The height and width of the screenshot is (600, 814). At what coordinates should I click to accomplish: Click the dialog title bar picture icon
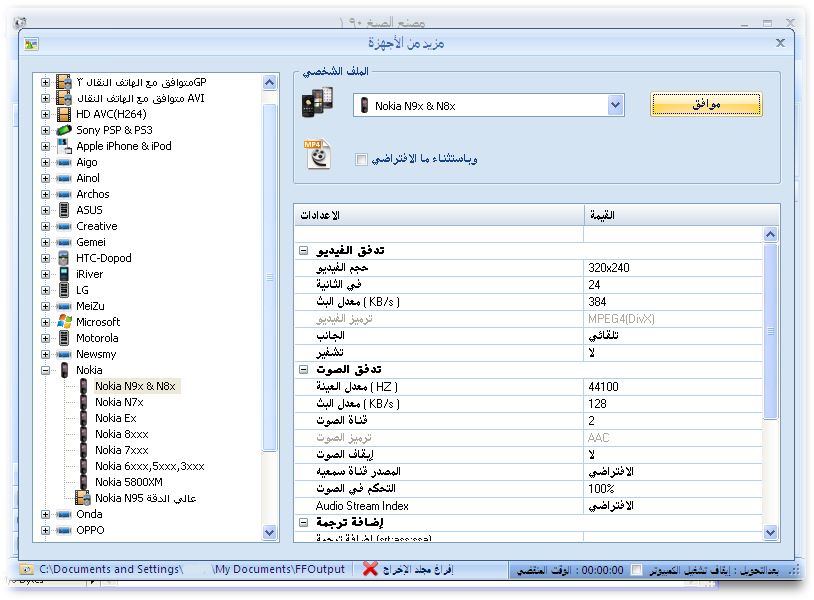[x=31, y=44]
